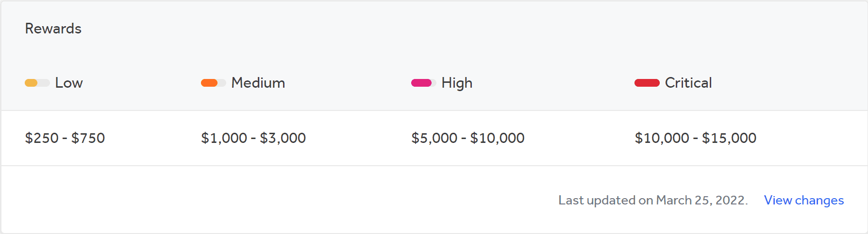Click the $5,000 - $10,000 reward range

coord(468,138)
